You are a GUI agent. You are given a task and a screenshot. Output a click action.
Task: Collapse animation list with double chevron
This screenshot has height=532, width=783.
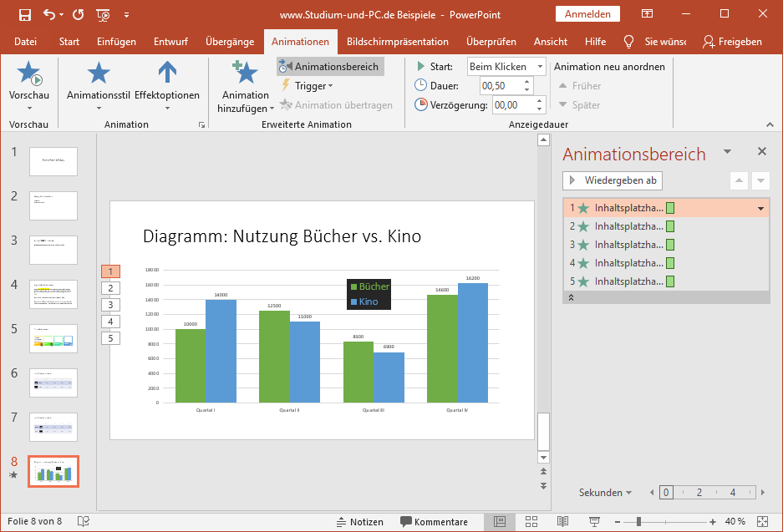pos(571,297)
